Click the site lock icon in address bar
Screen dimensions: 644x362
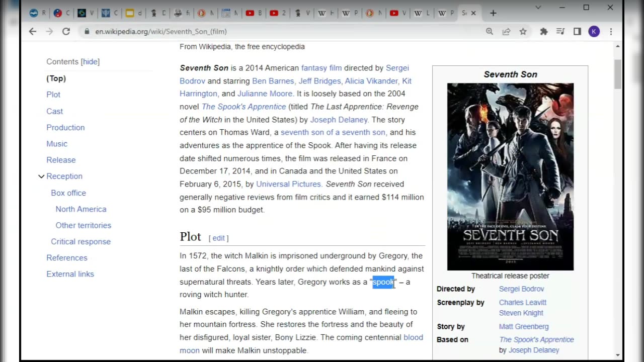(x=87, y=31)
